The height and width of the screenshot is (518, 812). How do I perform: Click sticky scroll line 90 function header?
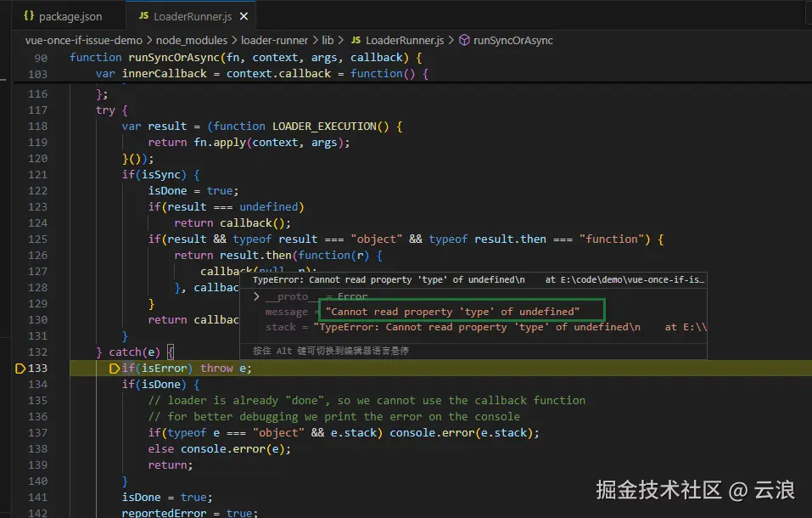click(247, 58)
